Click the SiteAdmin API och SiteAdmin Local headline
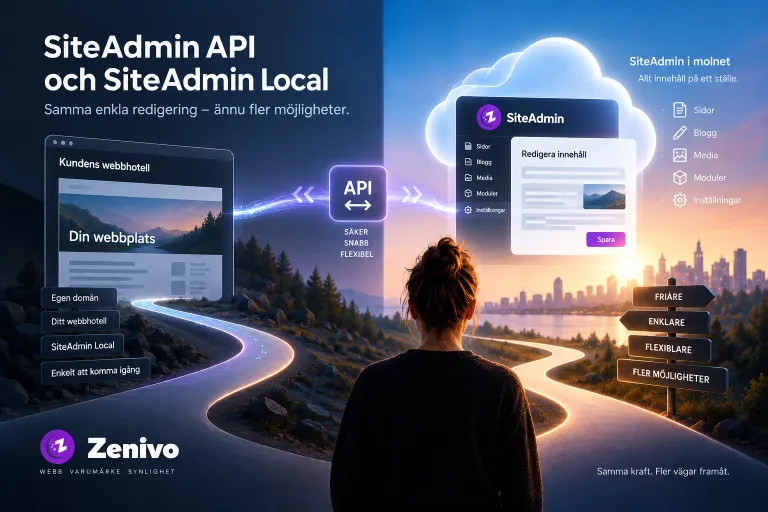 (x=186, y=63)
